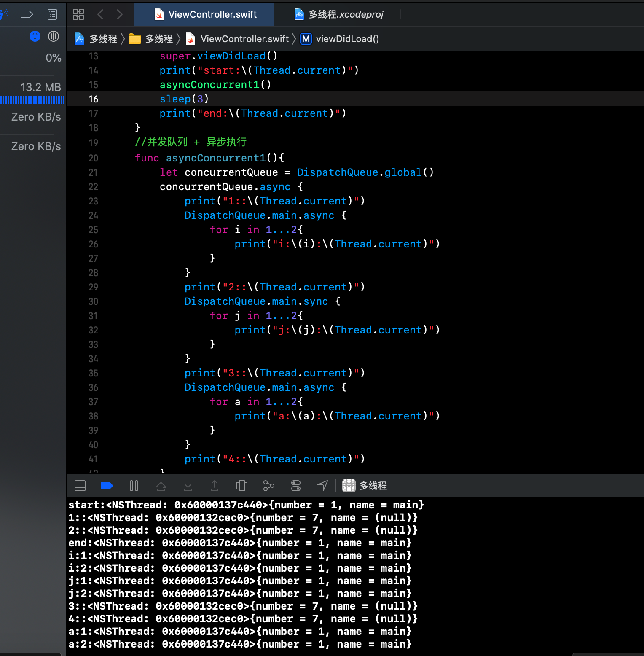Select 多线程 project in jump bar
The width and height of the screenshot is (644, 656).
[96, 39]
